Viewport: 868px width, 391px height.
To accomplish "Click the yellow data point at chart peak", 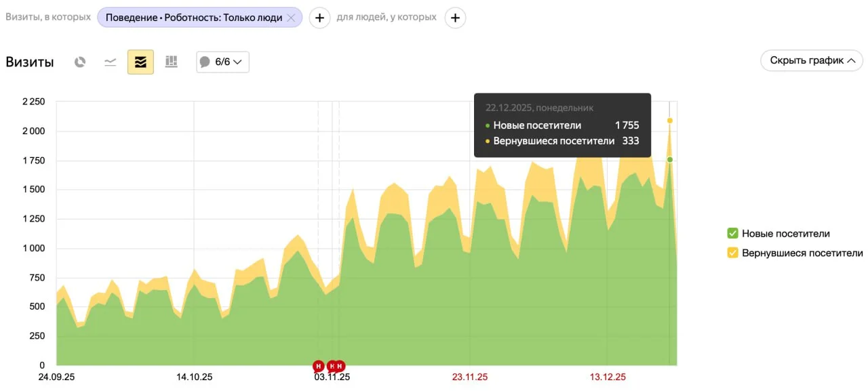I will coord(669,121).
